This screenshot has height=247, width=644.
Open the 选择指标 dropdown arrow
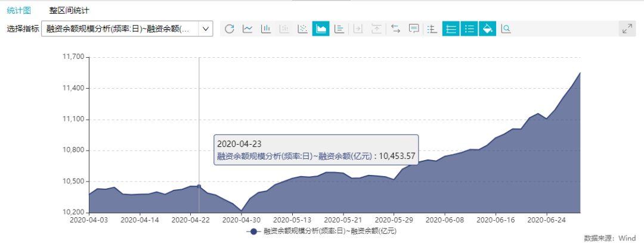click(x=206, y=29)
